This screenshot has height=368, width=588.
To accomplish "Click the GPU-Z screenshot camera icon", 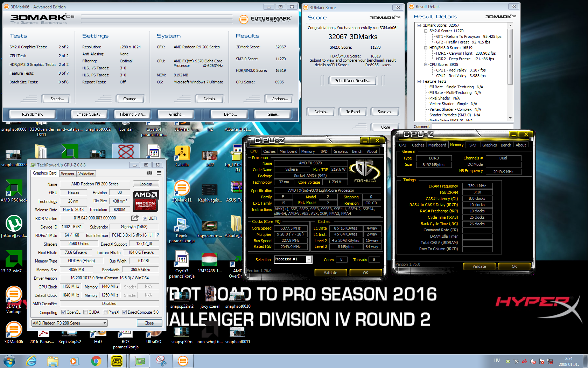I will [x=149, y=173].
